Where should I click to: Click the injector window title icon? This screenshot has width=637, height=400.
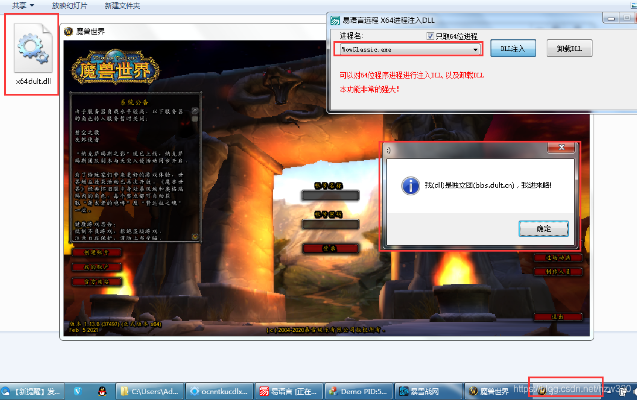click(x=335, y=20)
